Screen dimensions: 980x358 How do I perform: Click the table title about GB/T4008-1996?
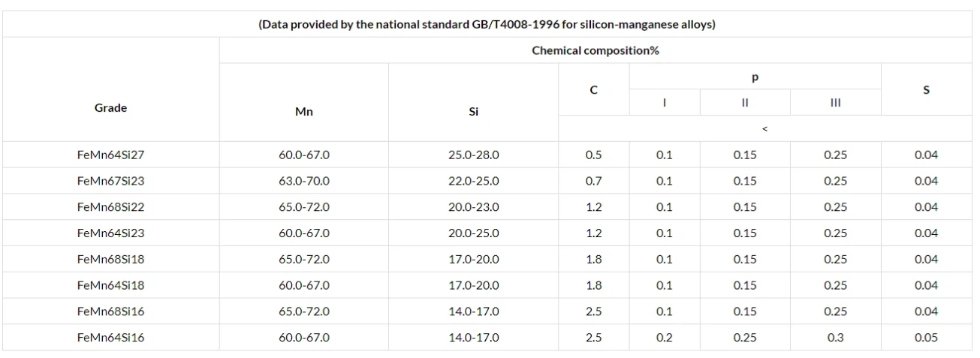487,24
